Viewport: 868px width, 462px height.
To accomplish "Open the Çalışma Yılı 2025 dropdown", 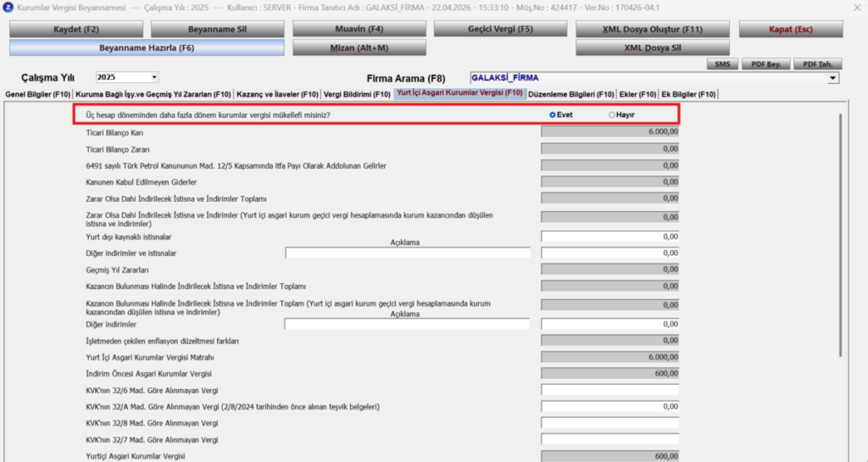I will (x=154, y=77).
